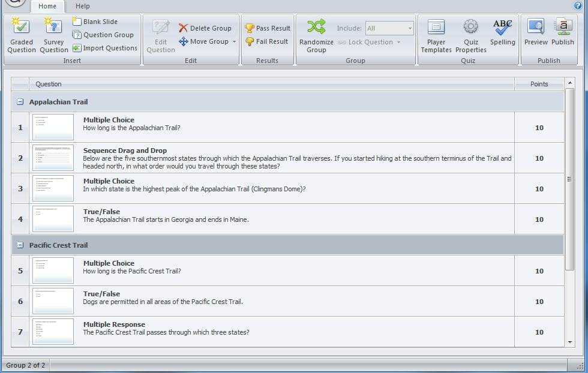Open Quiz Properties
Viewport: 588px width, 373px height.
point(470,37)
